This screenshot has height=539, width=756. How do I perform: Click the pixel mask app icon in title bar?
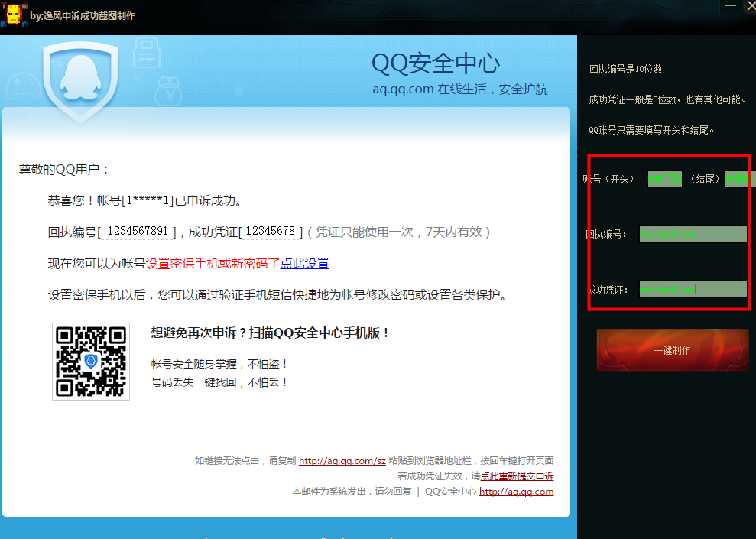pos(14,14)
